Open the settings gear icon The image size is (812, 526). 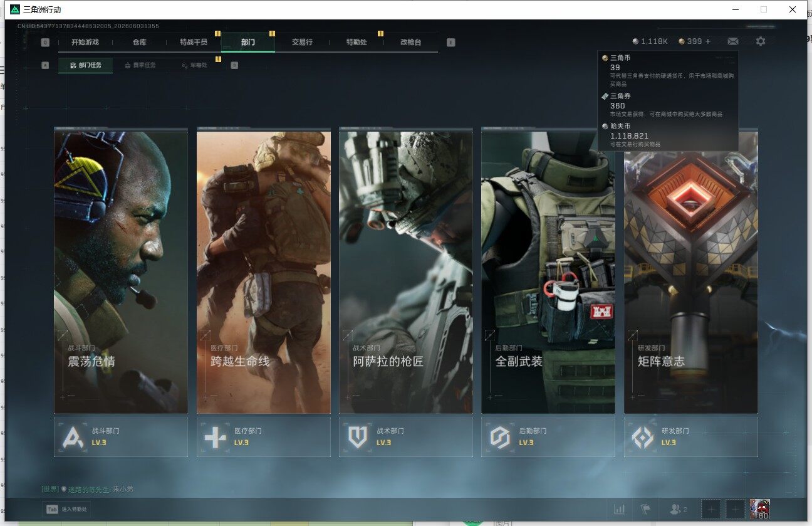click(761, 41)
